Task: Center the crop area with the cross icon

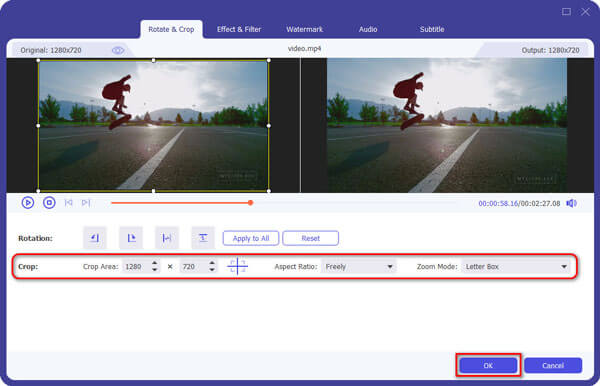Action: [237, 266]
